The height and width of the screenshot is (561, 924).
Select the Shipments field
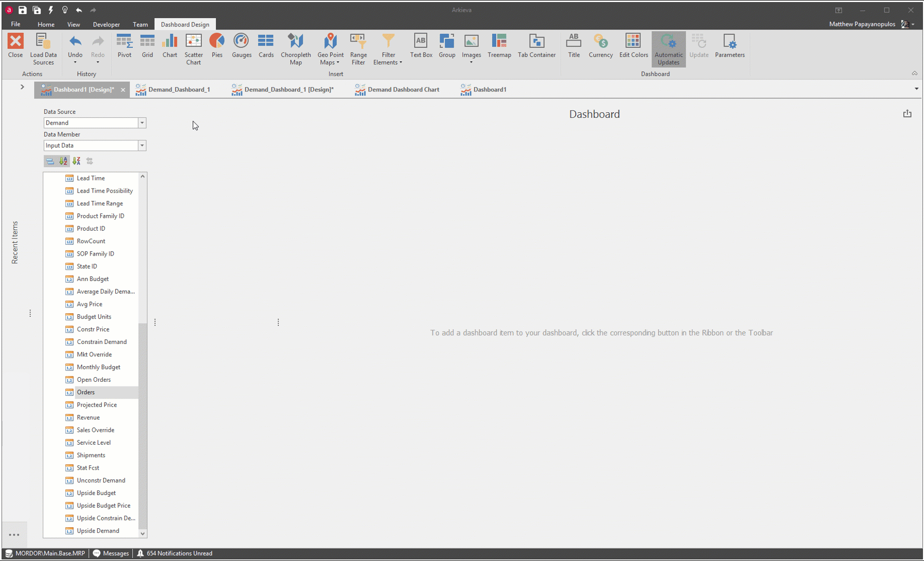(x=91, y=455)
